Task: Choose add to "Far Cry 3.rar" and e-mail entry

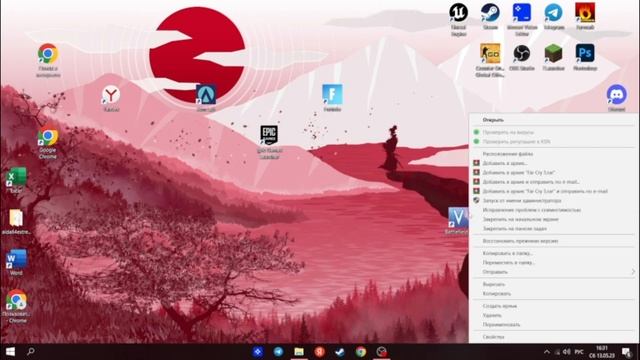Action: [x=552, y=191]
